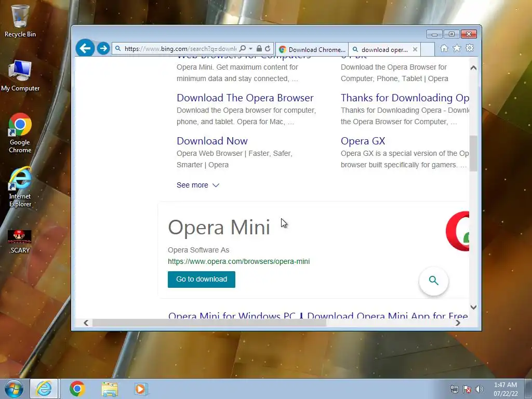Click the vertical scrollbar thumb
The image size is (532, 399).
pyautogui.click(x=473, y=153)
